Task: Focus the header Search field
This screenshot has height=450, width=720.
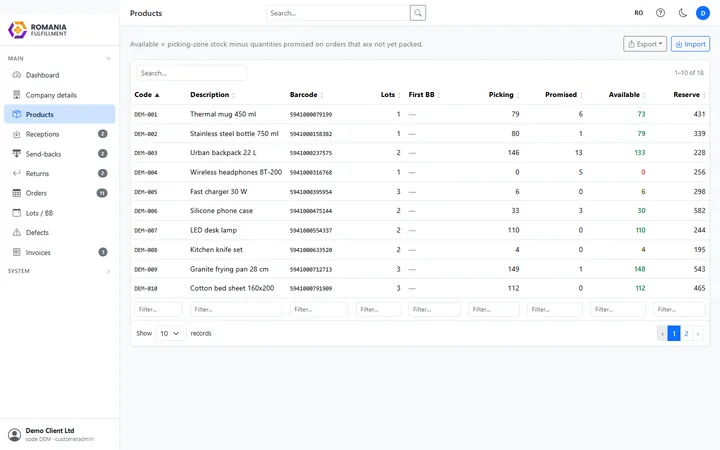Action: (x=338, y=13)
